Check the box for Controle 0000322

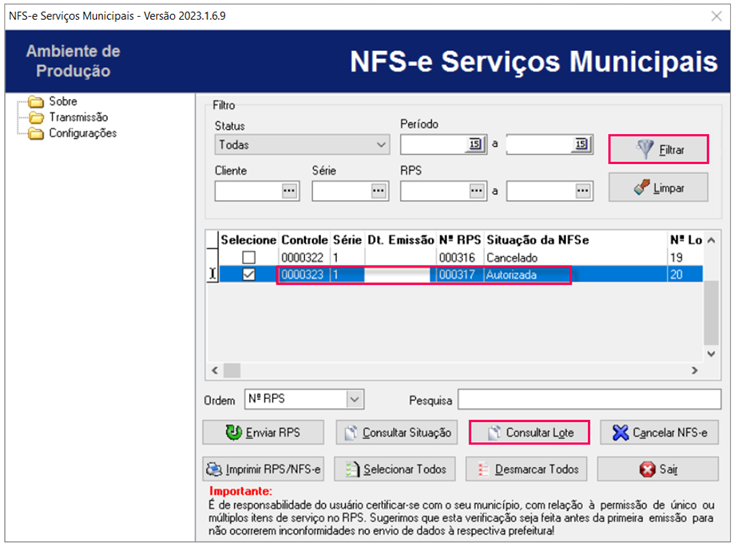coord(248,258)
